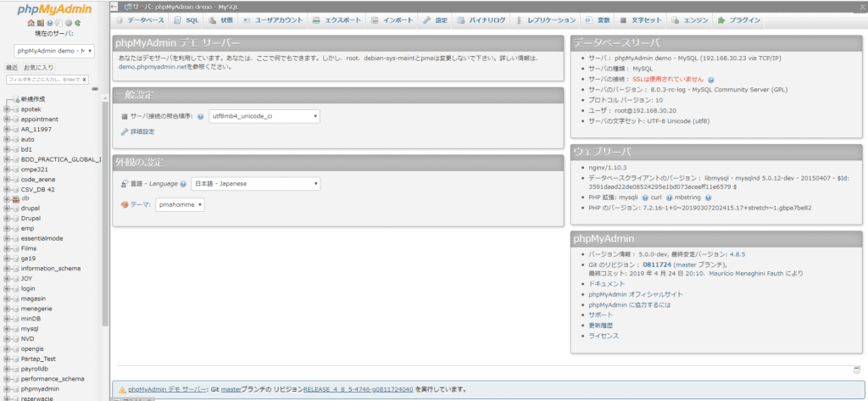Open RELEASE_4_8_5-4746-g0811724040 revision link
This screenshot has width=868, height=401.
coord(359,389)
